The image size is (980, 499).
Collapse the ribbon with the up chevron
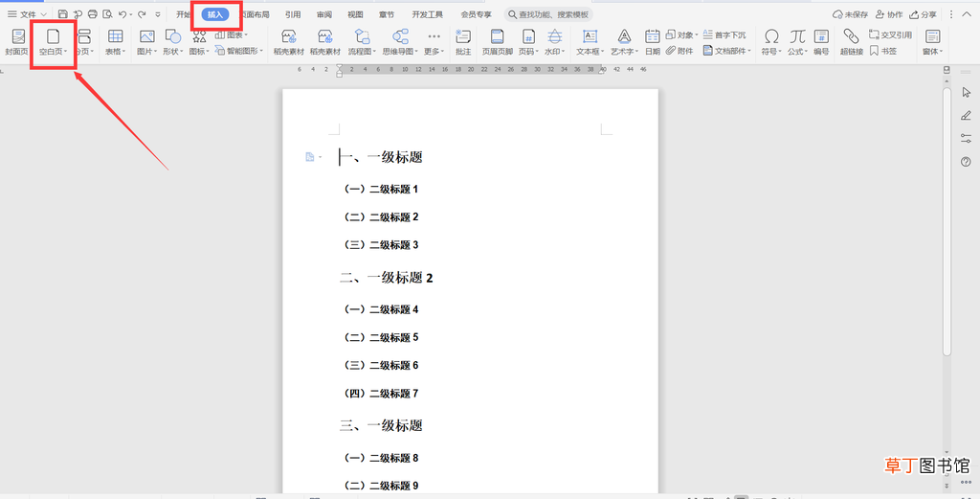[x=967, y=13]
